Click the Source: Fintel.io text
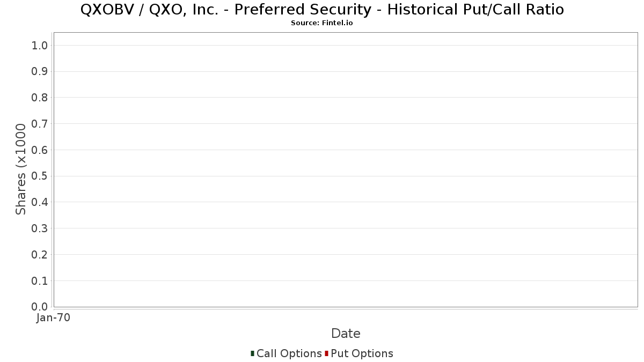 point(322,23)
